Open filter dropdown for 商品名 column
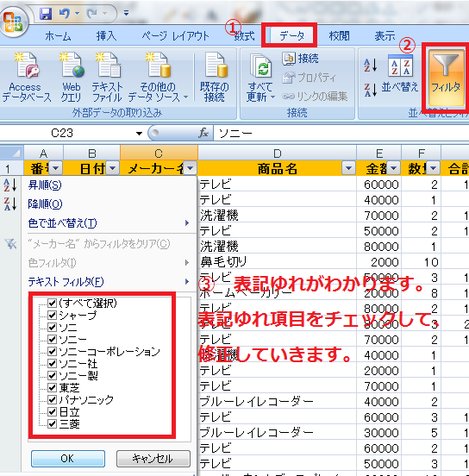The height and width of the screenshot is (476, 469). pos(348,168)
